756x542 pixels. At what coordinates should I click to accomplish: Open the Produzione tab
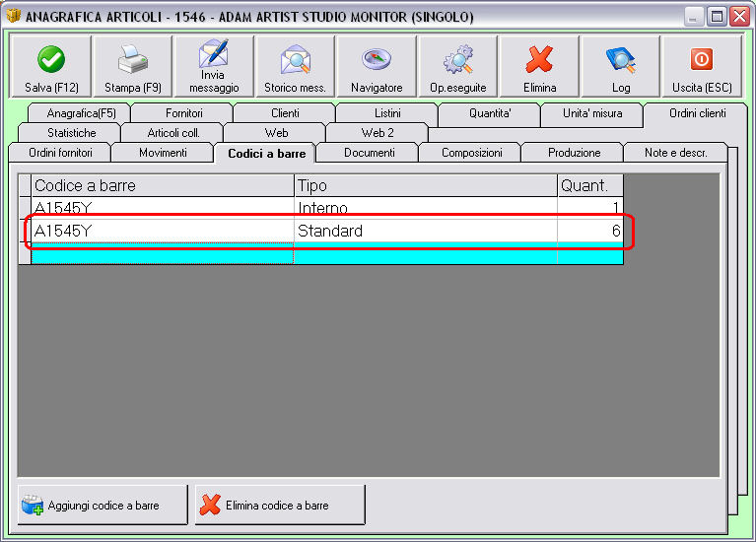574,153
